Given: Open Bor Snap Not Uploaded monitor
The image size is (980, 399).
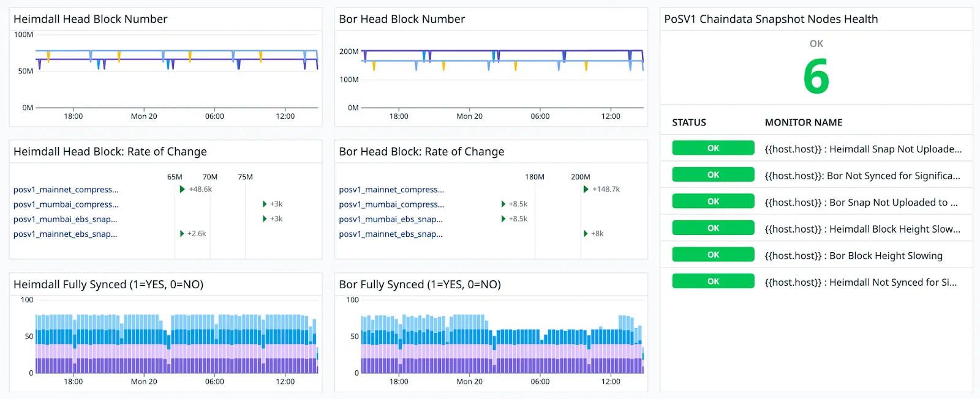Looking at the screenshot, I should 861,203.
